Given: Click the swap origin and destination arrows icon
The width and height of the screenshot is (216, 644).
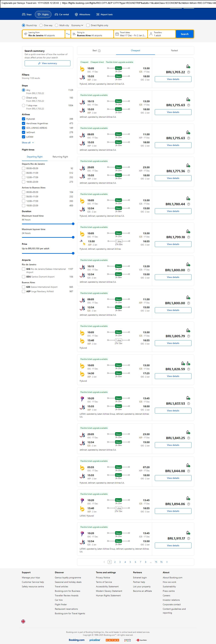Looking at the screenshot, I should pyautogui.click(x=68, y=34).
